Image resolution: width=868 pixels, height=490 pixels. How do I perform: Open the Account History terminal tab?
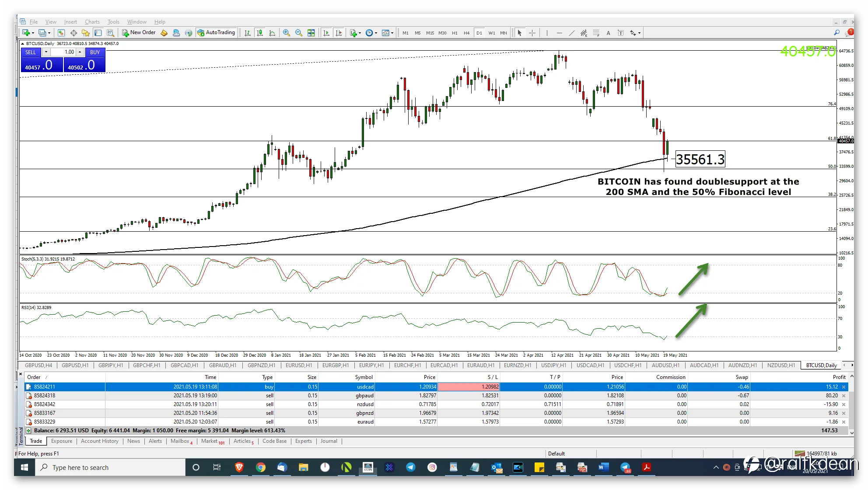(100, 441)
